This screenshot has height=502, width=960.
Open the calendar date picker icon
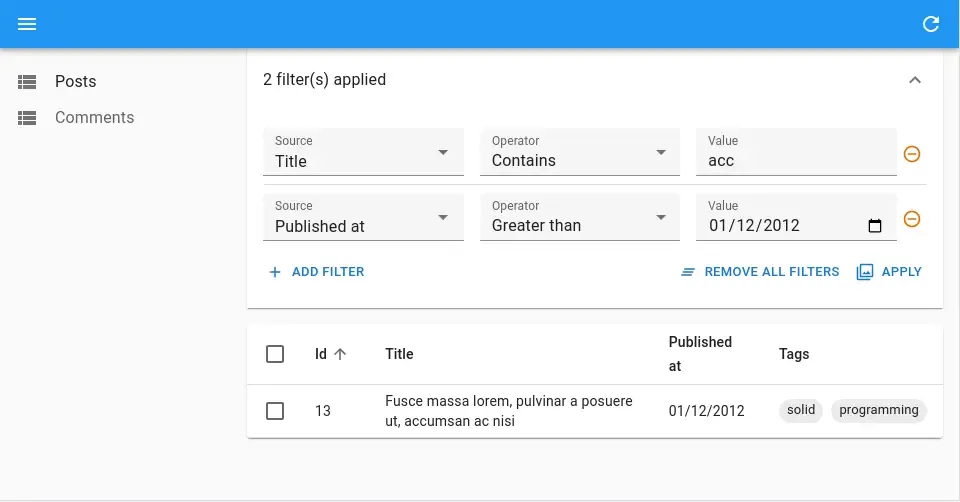(875, 226)
